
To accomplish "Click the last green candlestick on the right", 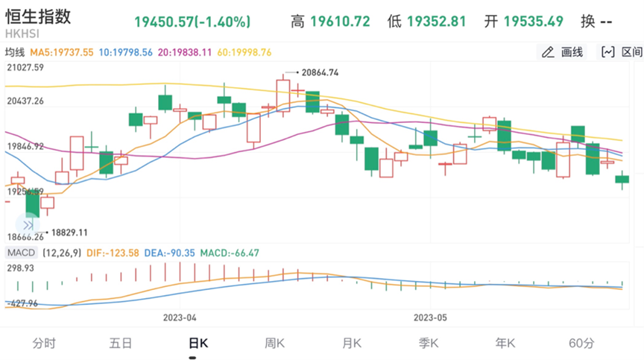I will (x=622, y=180).
